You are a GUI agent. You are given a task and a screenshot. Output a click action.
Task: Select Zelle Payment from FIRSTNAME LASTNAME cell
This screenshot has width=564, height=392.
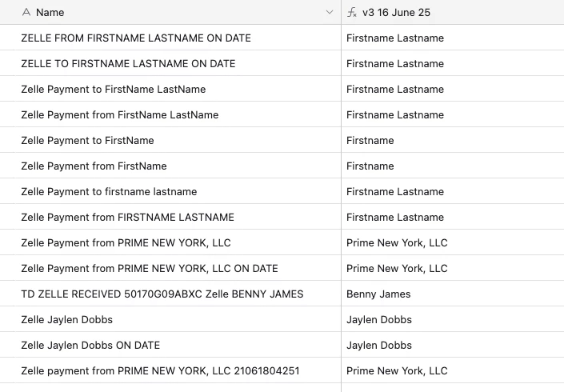178,217
